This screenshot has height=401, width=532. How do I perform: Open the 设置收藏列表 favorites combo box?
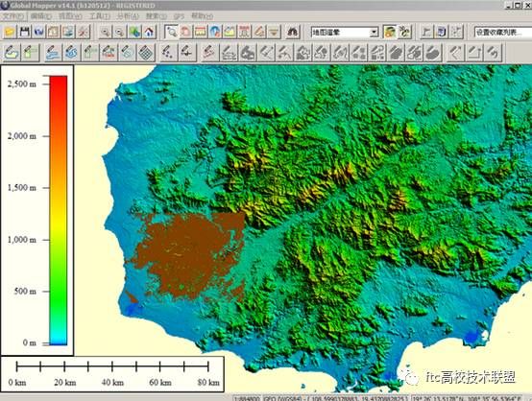point(503,33)
